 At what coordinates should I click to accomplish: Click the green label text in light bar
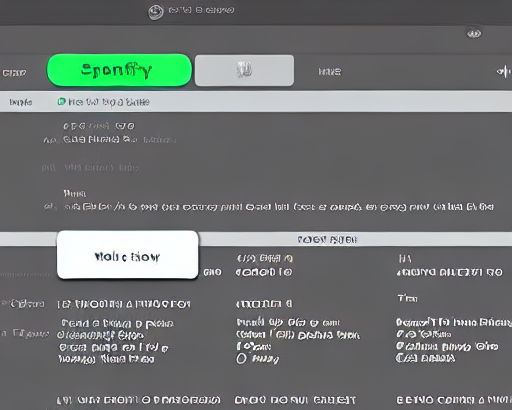tap(109, 102)
